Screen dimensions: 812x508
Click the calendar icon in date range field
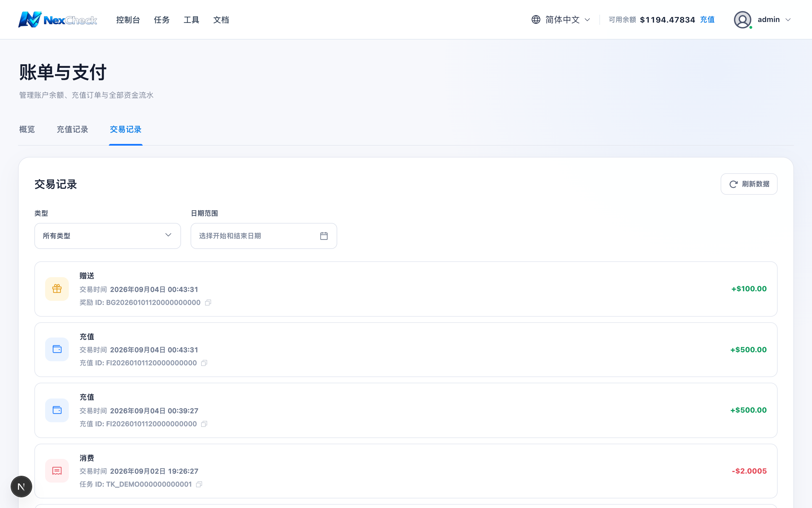click(x=324, y=236)
